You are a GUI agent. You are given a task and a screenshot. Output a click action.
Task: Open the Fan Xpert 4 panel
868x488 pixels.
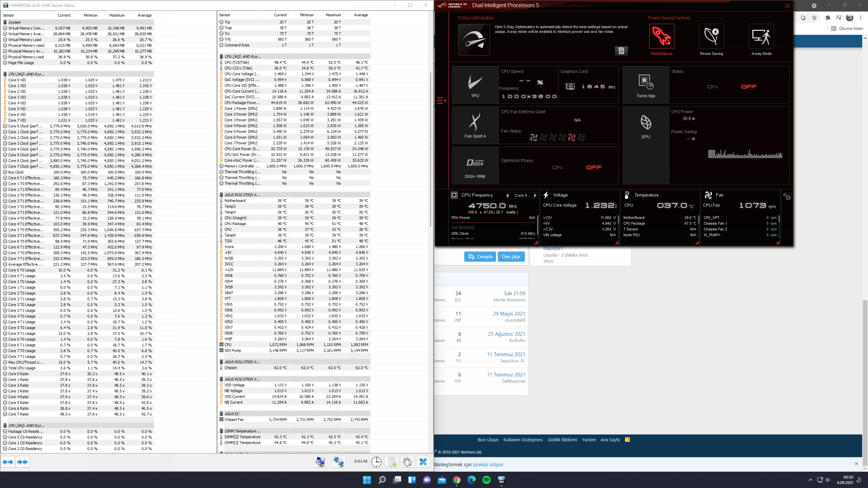coord(475,125)
